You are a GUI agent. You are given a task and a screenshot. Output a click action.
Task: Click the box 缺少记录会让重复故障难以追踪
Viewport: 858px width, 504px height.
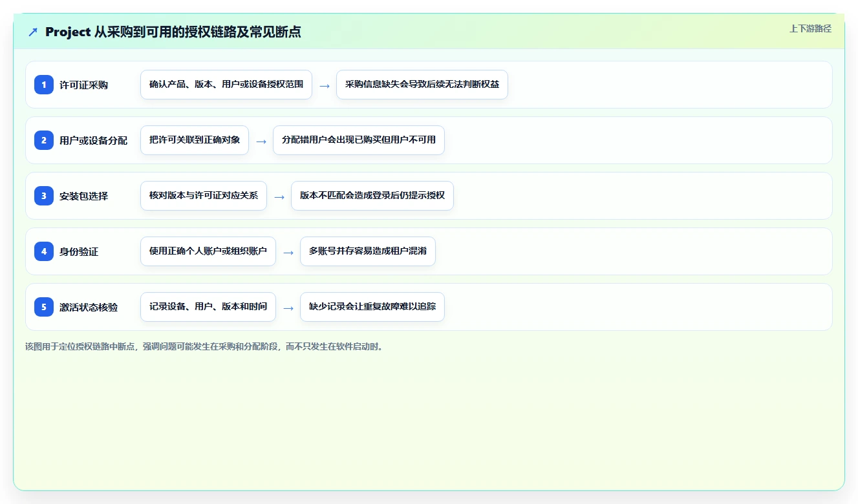click(x=372, y=307)
